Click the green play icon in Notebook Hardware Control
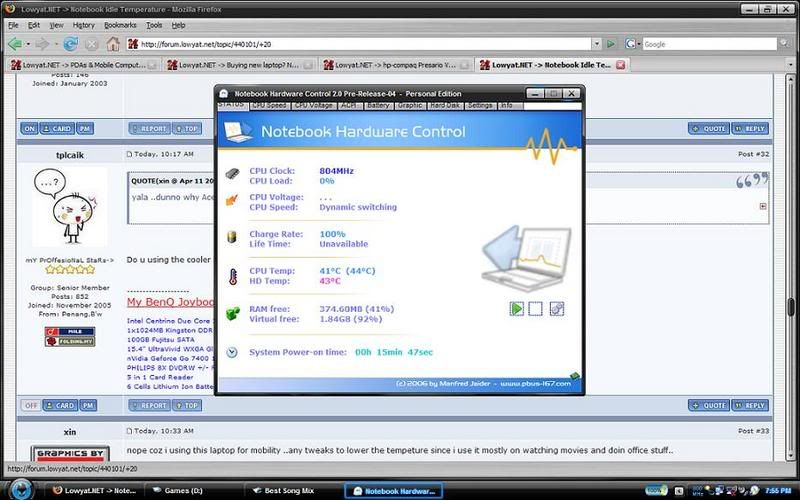 [x=517, y=309]
